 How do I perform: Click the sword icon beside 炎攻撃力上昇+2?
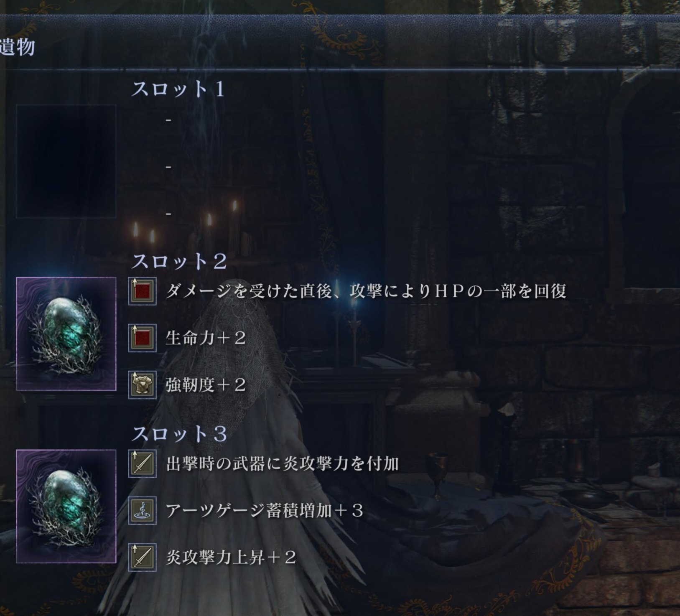tap(142, 557)
